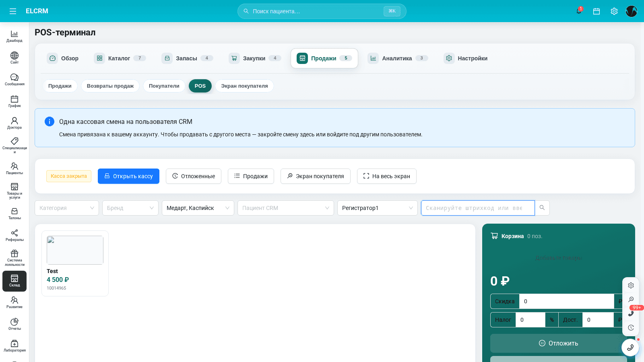Open the notifications bell

tap(579, 11)
